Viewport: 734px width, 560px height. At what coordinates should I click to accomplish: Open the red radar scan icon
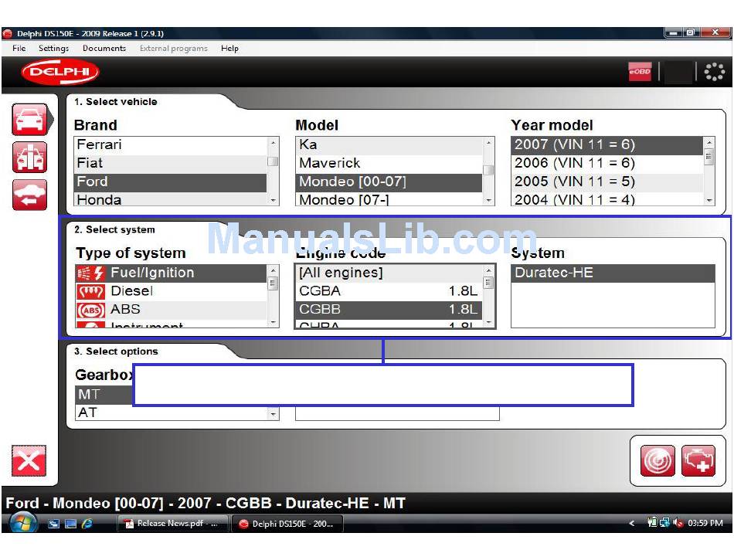click(x=658, y=461)
